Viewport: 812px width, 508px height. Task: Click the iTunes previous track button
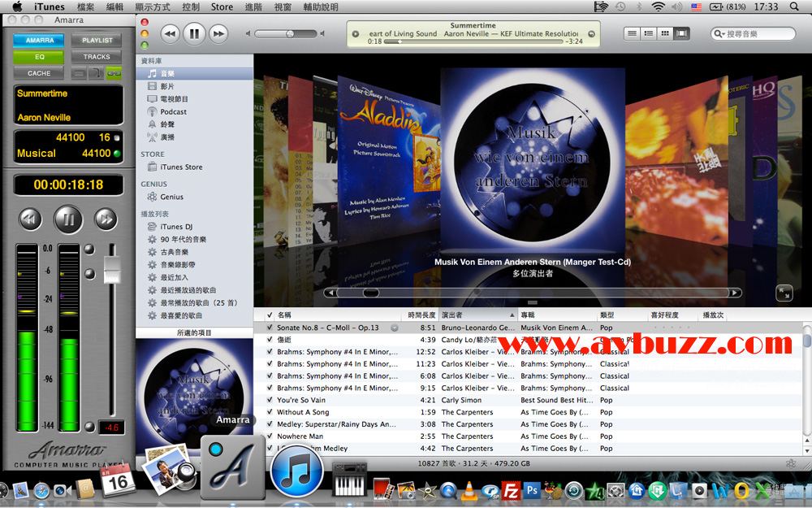pos(171,34)
